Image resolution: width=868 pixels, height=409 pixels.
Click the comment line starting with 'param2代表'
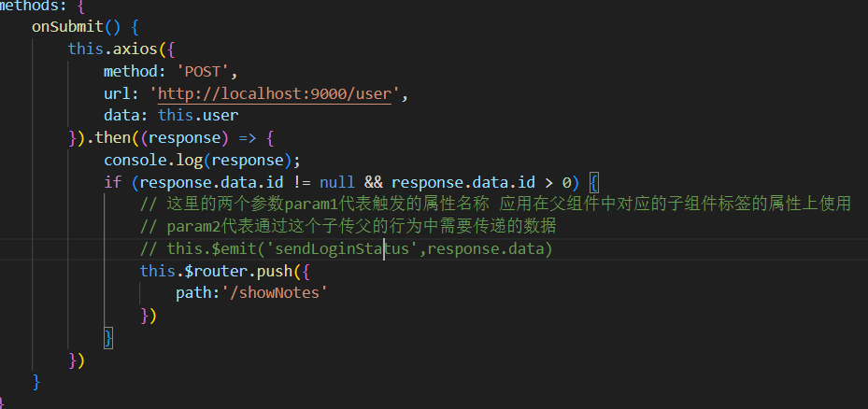point(348,226)
